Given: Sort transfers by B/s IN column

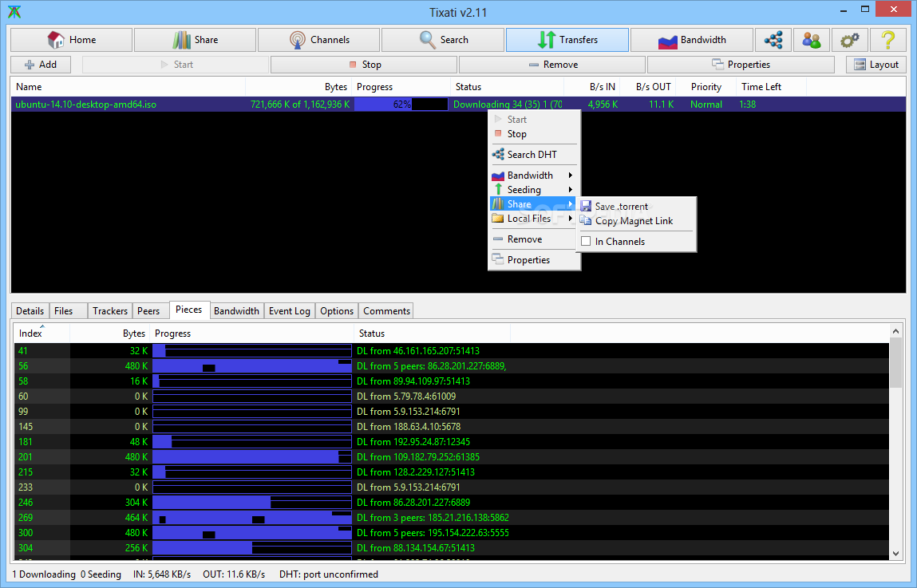Looking at the screenshot, I should click(x=592, y=86).
